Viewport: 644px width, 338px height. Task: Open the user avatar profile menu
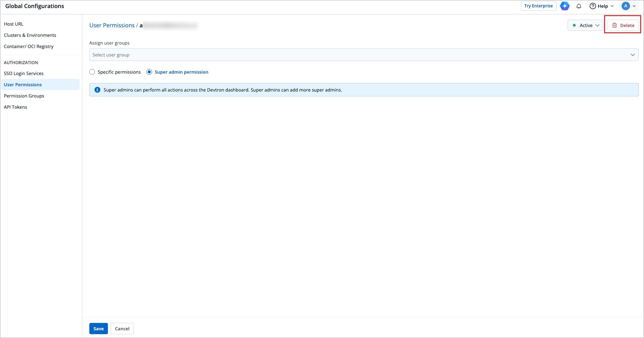pos(626,6)
